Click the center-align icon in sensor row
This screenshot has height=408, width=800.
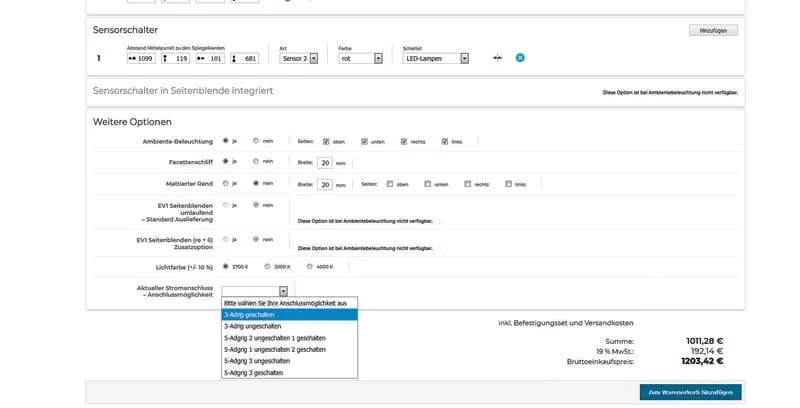click(497, 58)
